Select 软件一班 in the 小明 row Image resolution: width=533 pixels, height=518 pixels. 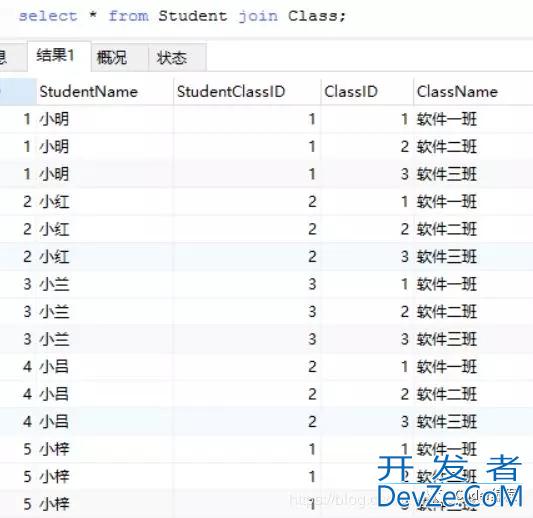(447, 119)
